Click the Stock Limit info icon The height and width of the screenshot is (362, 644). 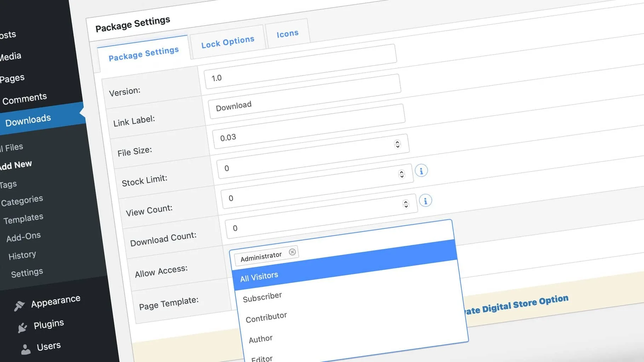tap(421, 171)
